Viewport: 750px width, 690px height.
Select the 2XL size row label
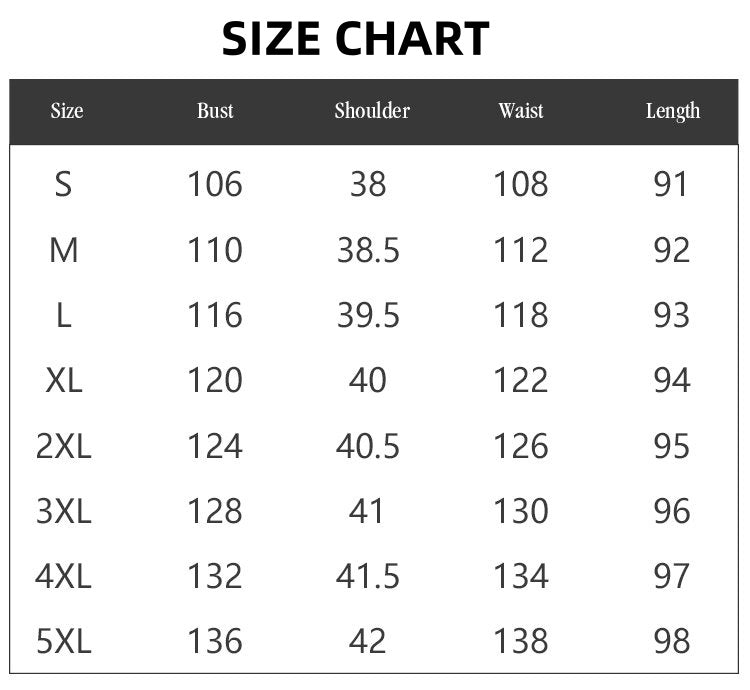tap(64, 446)
